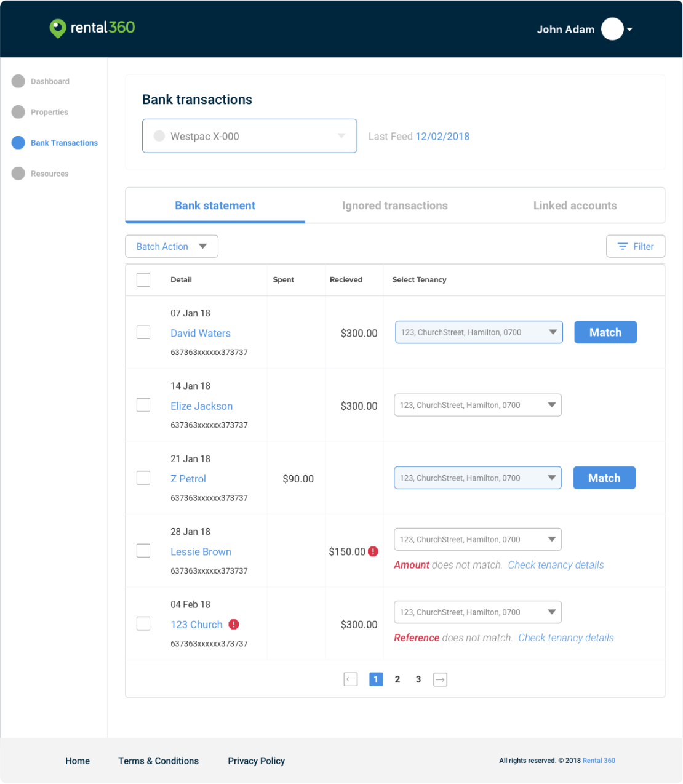Click the Properties sidebar circle icon
This screenshot has height=784, width=683.
pos(18,112)
